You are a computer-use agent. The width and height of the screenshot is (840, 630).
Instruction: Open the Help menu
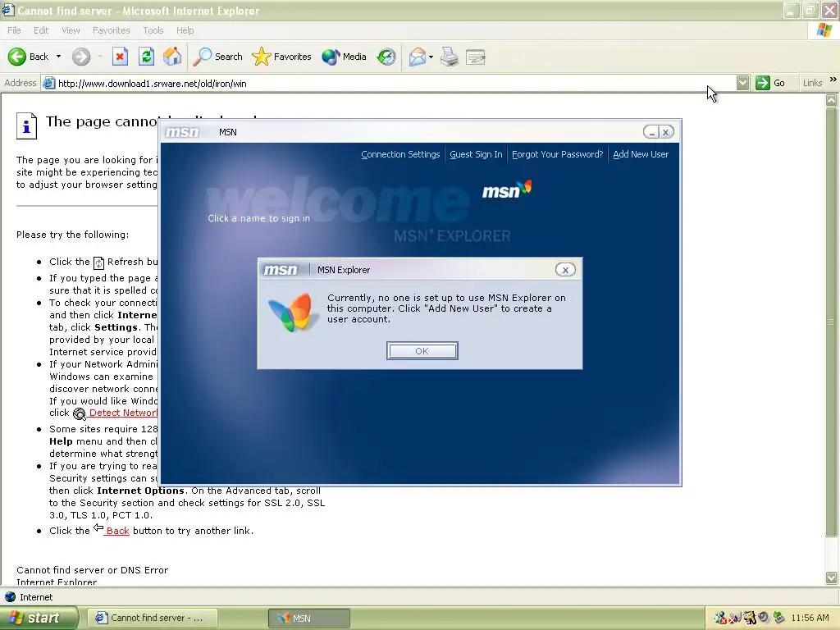pos(185,30)
